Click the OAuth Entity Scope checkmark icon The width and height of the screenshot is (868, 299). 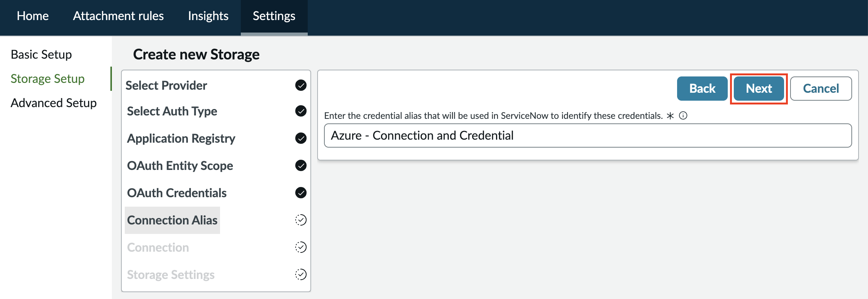tap(301, 165)
